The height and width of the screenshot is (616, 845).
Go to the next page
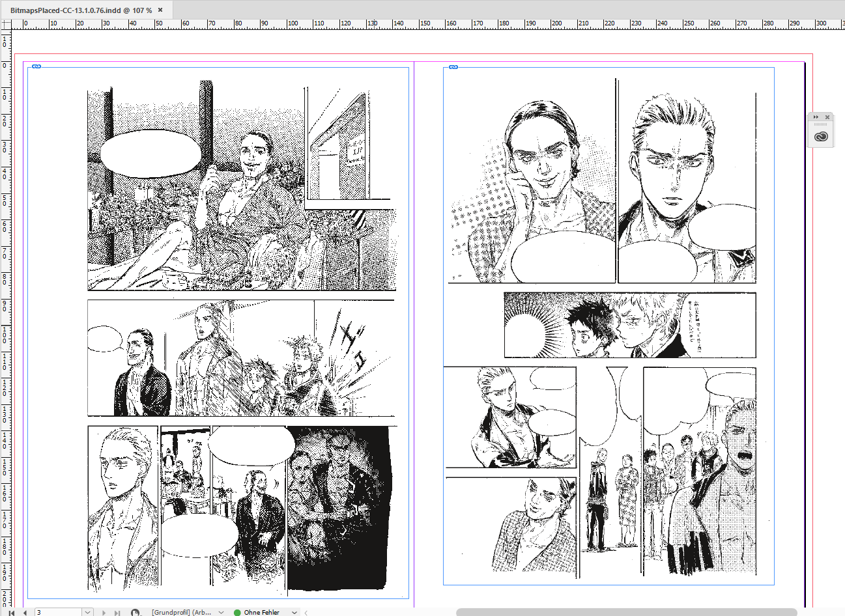(x=104, y=612)
